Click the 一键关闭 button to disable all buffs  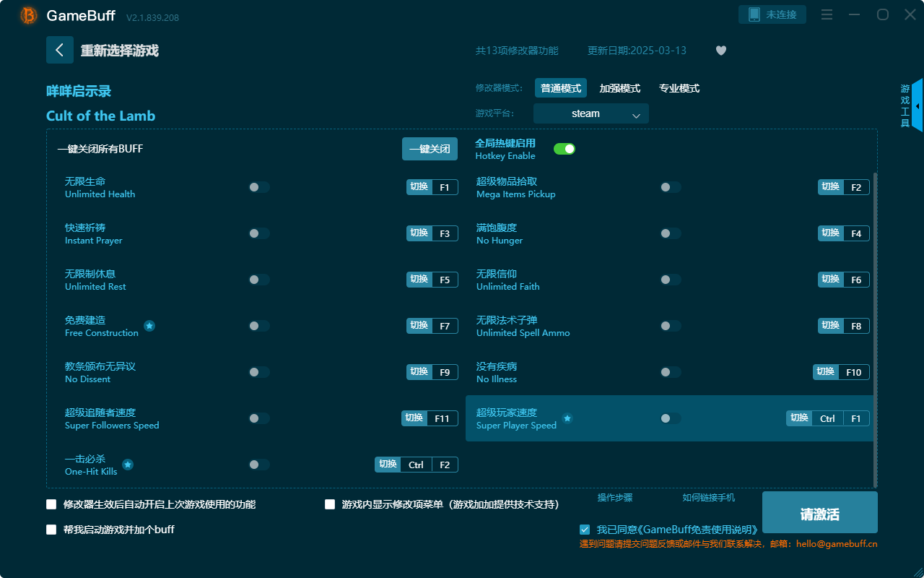(430, 148)
